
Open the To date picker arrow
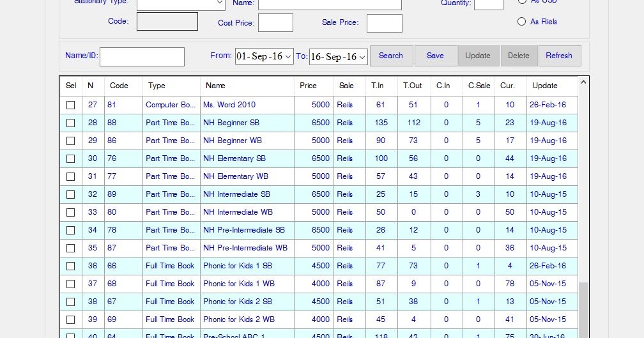click(x=362, y=57)
